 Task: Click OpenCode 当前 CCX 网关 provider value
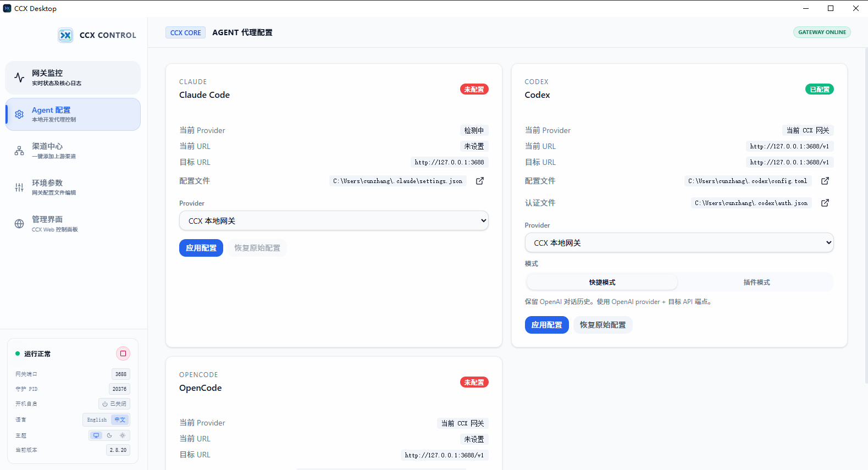(462, 423)
